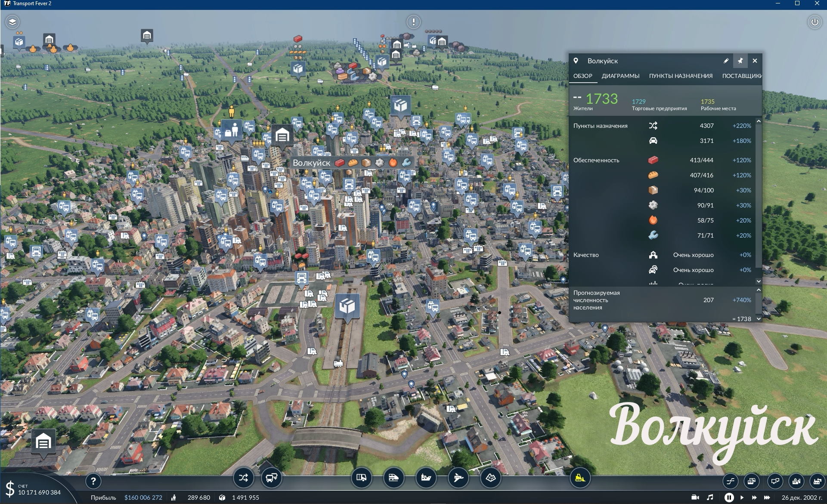The height and width of the screenshot is (504, 827).
Task: Click the location pin beside Волкуйск title
Action: click(x=576, y=61)
